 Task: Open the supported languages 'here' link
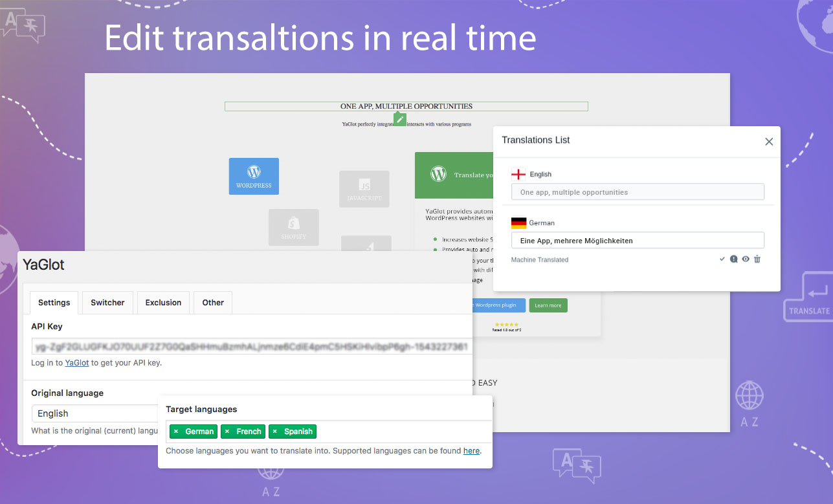(x=471, y=451)
